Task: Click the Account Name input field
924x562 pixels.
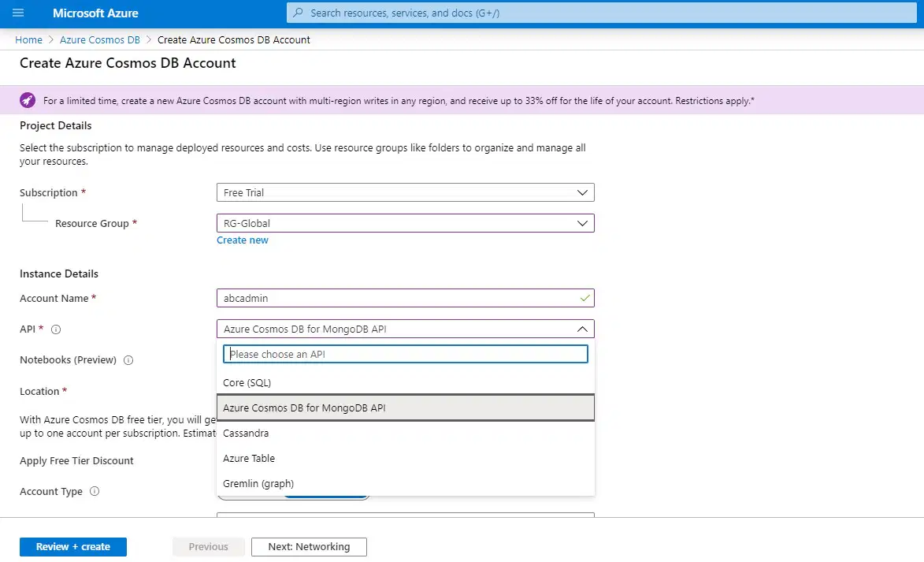Action: click(x=406, y=298)
